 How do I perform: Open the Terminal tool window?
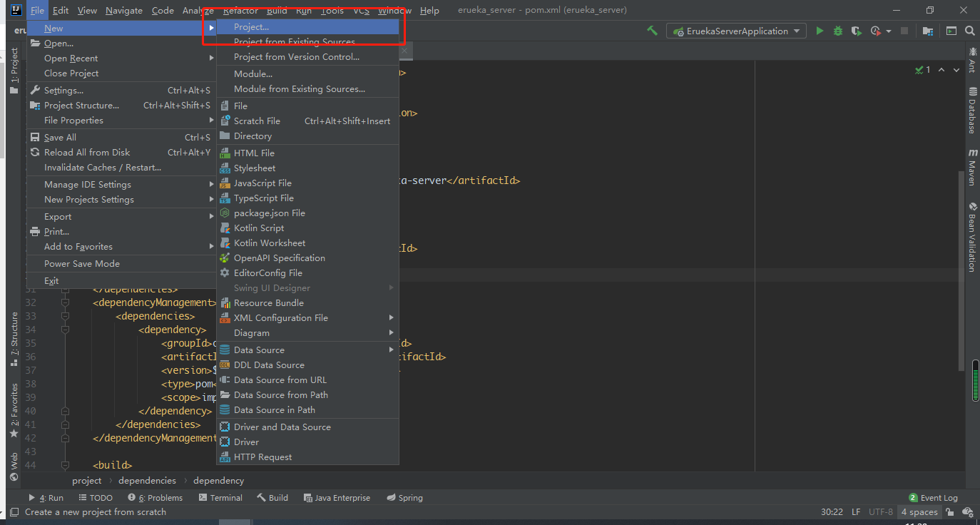point(220,498)
